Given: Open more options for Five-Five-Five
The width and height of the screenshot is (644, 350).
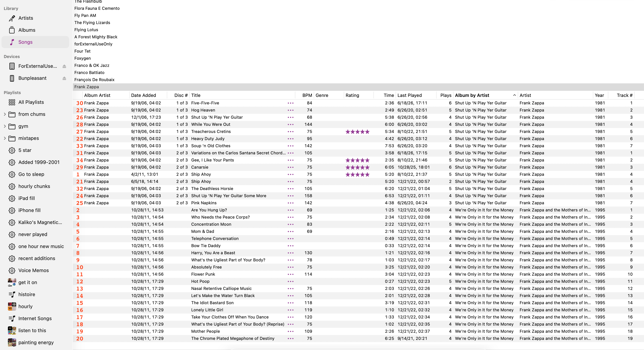Looking at the screenshot, I should click(290, 103).
